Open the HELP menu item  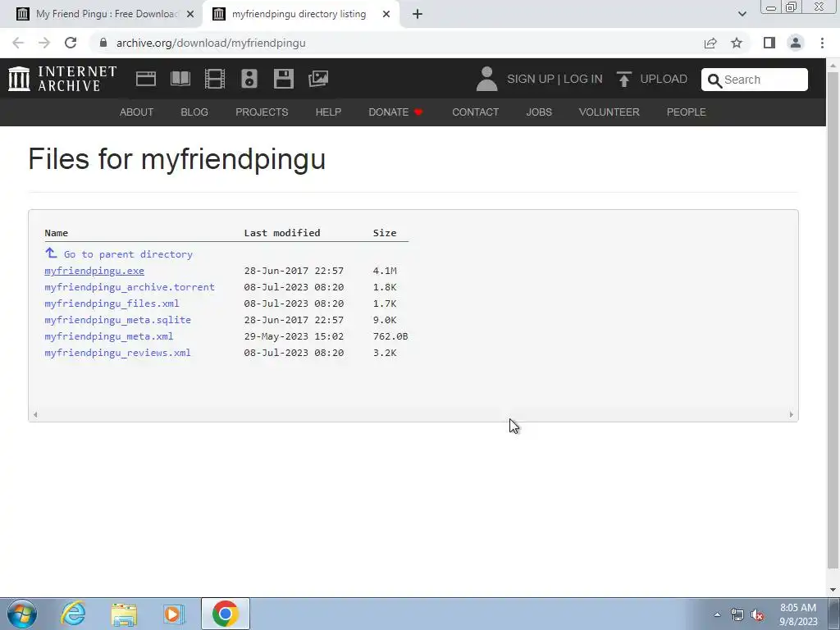click(328, 112)
